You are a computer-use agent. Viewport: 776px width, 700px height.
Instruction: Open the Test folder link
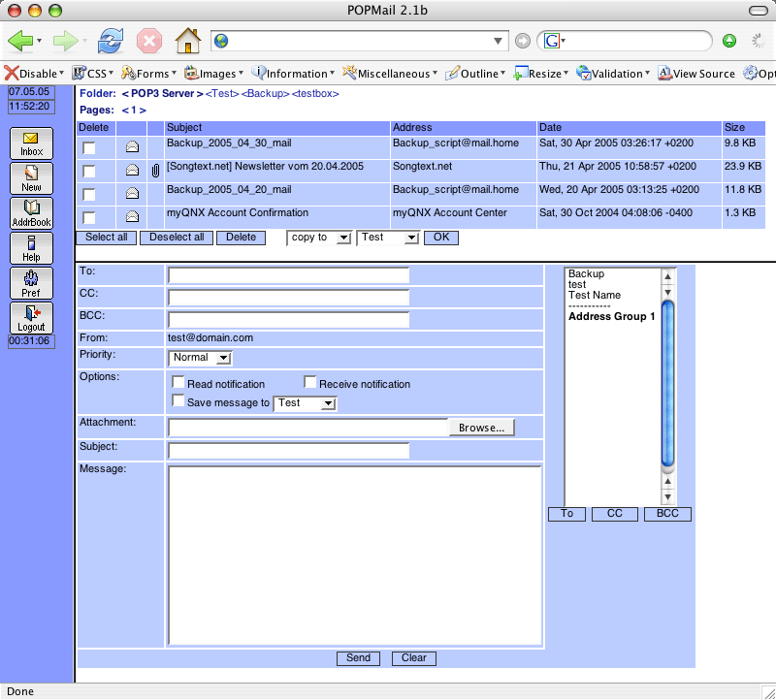[x=222, y=93]
